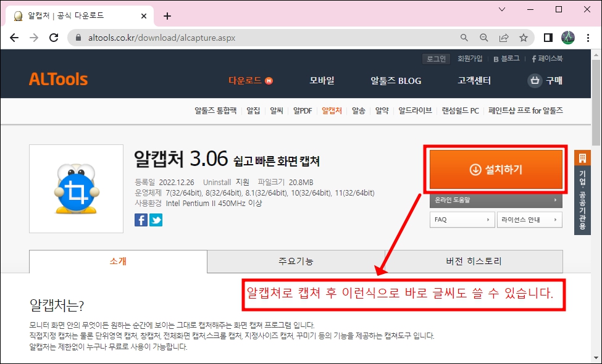Click the 기업·공공기관용 side banner
Screen dimensions: 602x364
[582, 192]
